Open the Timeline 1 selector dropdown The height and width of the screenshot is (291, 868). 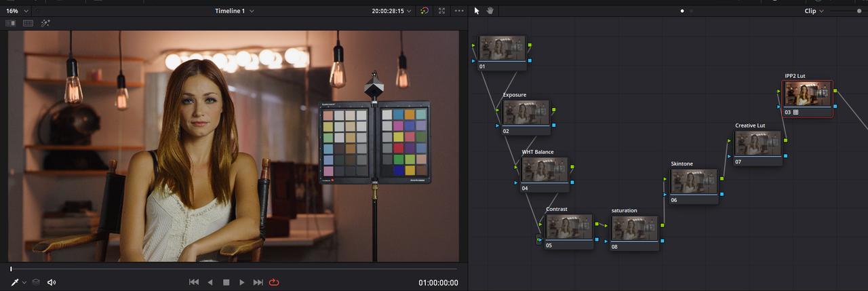point(235,11)
